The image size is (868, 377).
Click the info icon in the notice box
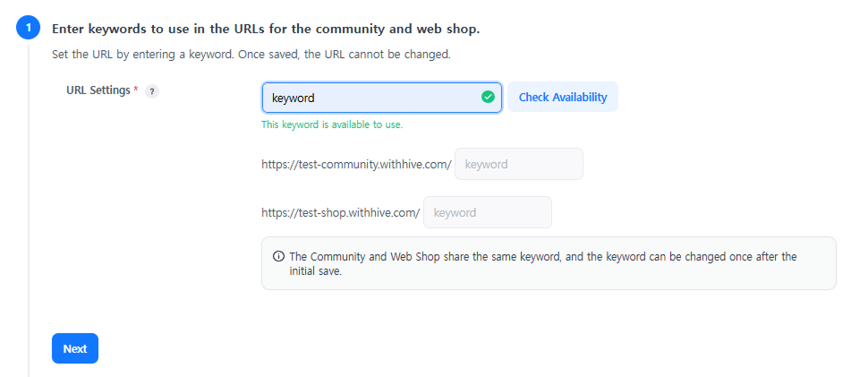coord(278,256)
